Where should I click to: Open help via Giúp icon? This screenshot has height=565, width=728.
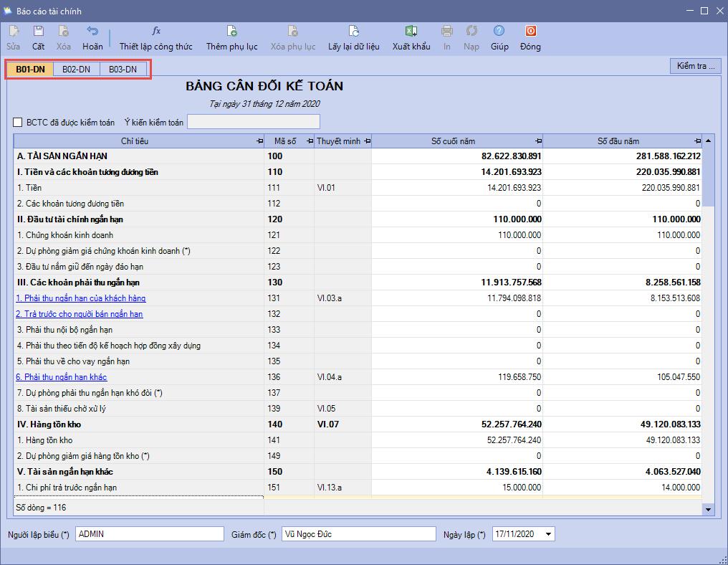(499, 32)
